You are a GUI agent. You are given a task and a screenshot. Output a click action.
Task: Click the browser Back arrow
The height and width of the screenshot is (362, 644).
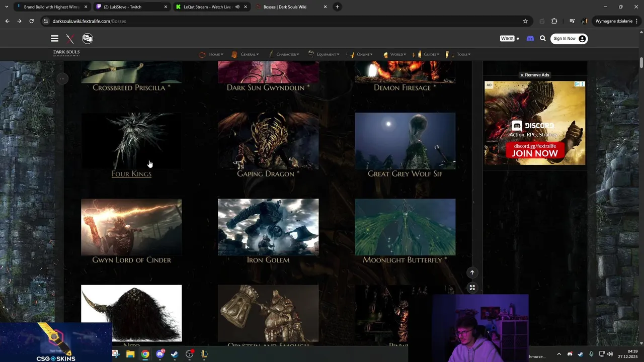pos(7,21)
